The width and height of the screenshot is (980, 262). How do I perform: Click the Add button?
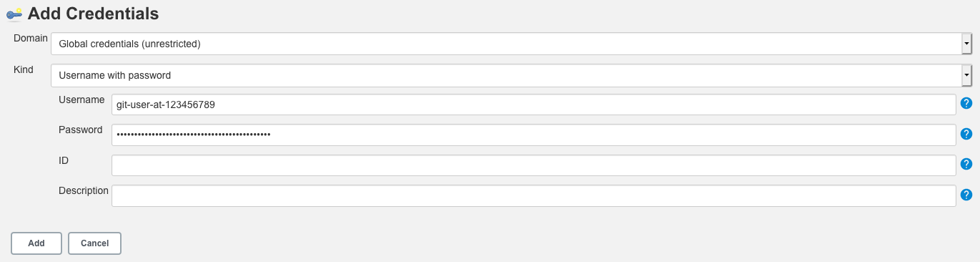tap(36, 243)
